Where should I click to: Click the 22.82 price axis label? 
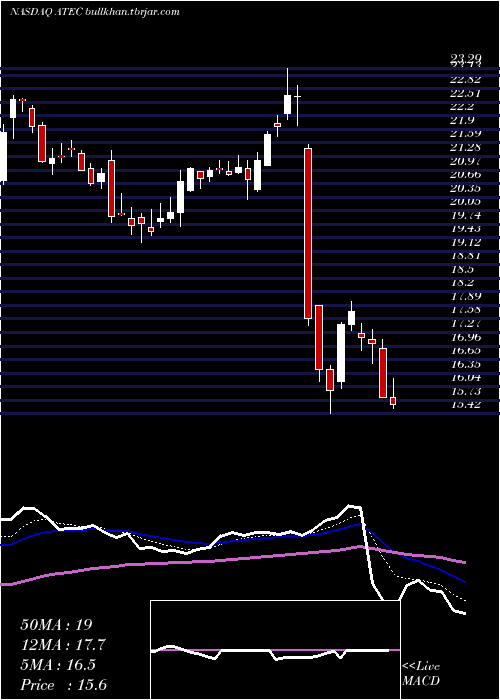[465, 79]
